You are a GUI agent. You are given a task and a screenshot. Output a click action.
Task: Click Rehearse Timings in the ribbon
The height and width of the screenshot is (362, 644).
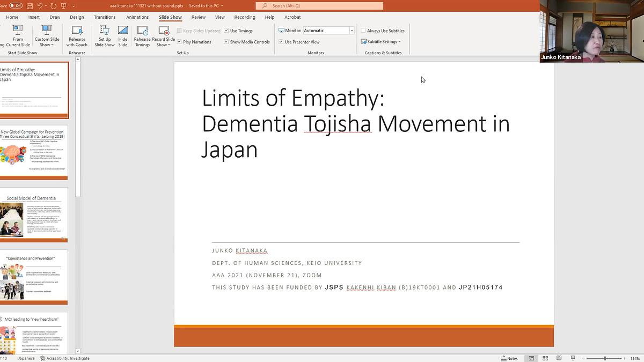point(142,36)
